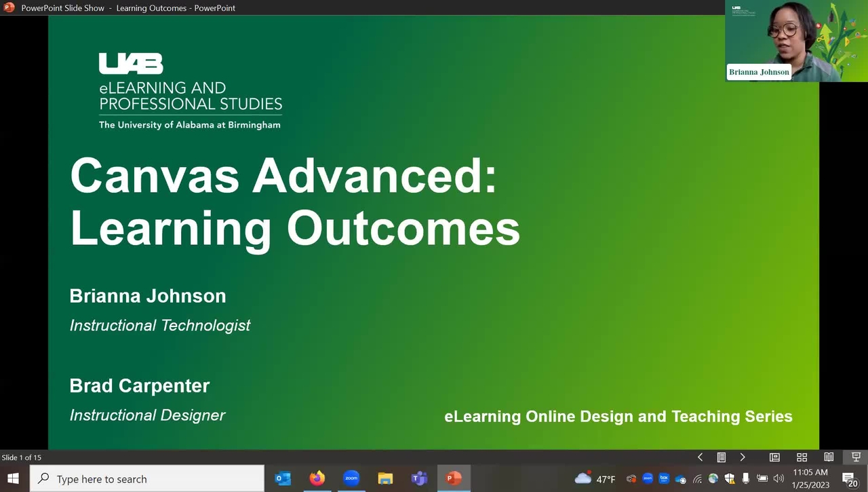Viewport: 868px width, 492px height.
Task: Open Firefox from the taskbar
Action: 317,478
